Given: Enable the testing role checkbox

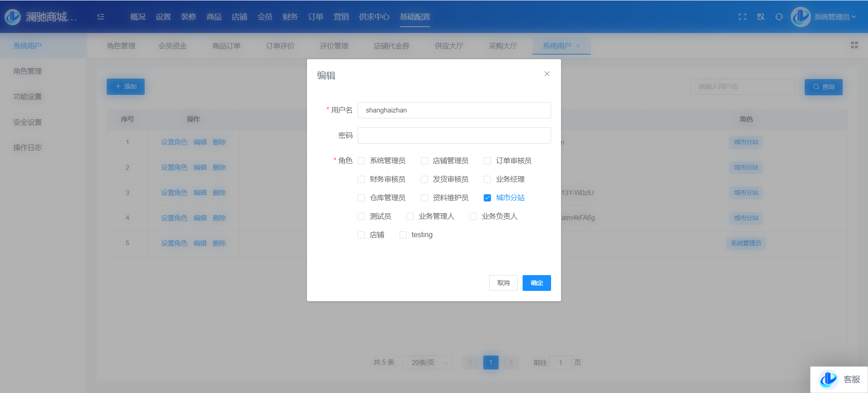Looking at the screenshot, I should (x=403, y=235).
